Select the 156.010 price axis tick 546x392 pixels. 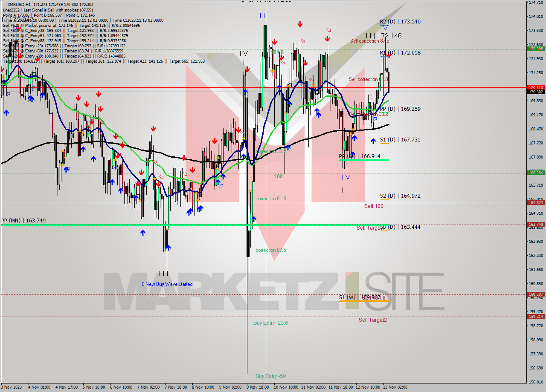point(535,382)
